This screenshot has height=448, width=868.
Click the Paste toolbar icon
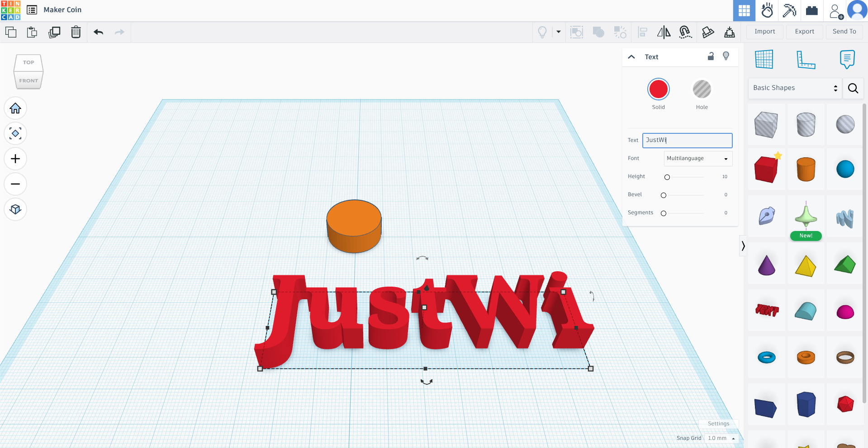32,32
